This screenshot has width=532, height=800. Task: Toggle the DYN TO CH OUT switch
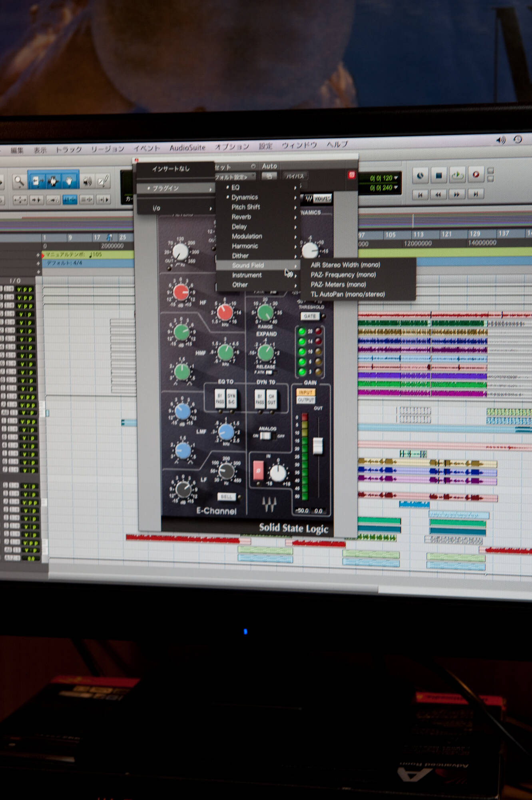click(x=271, y=399)
